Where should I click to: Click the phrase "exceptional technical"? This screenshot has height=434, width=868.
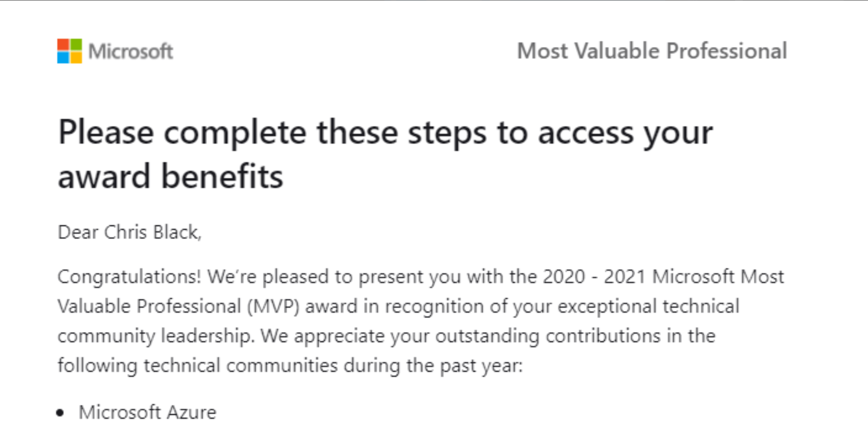(648, 306)
